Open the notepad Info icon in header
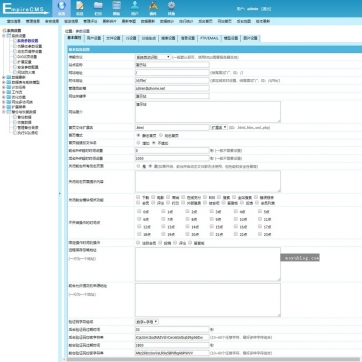 point(80,8)
